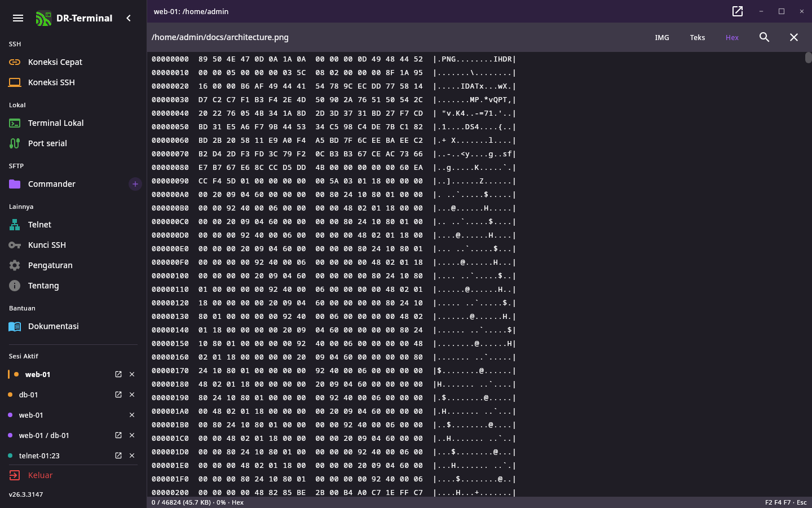Click the file path /home/admin/docs/architecture.png
This screenshot has width=812, height=508.
(220, 37)
